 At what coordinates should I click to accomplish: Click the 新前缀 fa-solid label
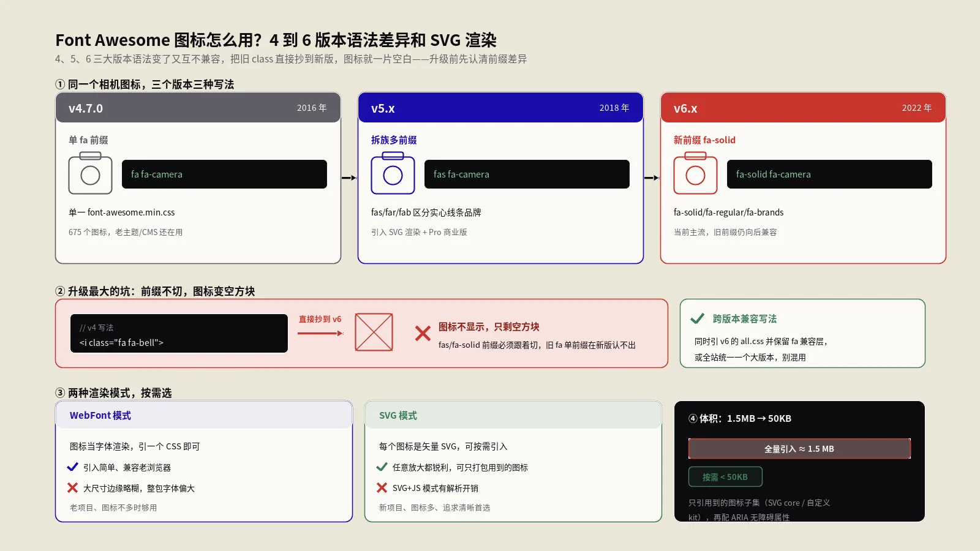point(704,140)
